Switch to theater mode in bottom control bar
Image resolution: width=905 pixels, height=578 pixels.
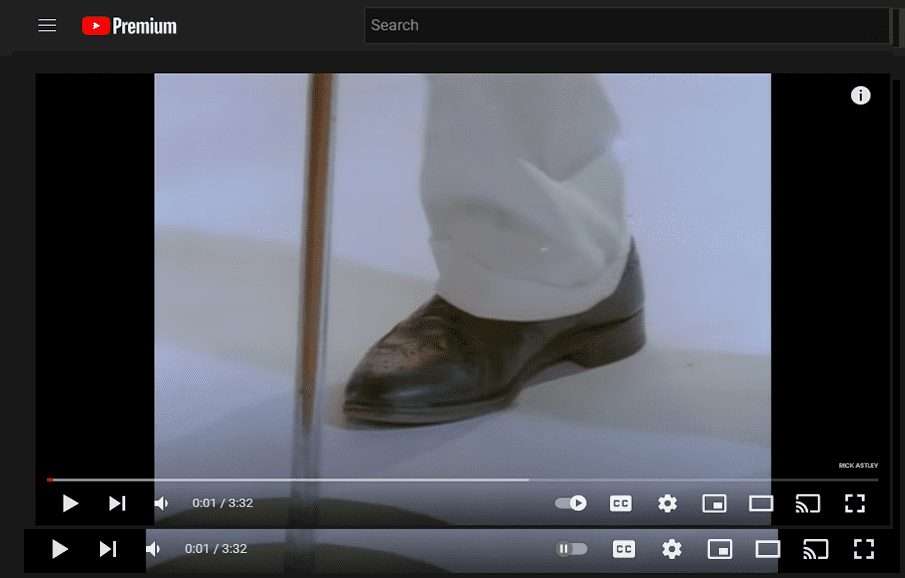tap(768, 549)
